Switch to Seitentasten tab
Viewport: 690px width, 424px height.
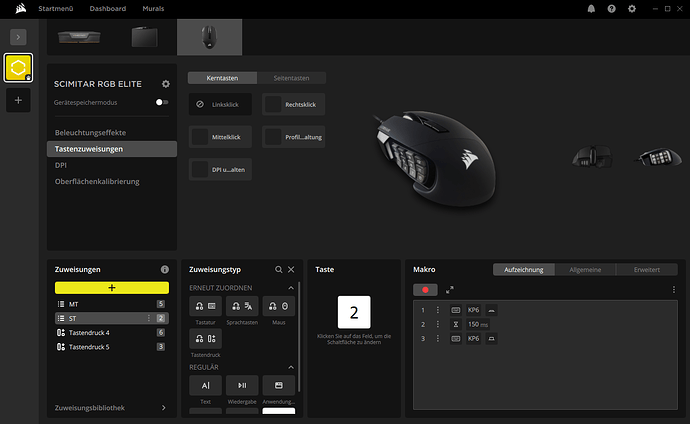[x=291, y=78]
